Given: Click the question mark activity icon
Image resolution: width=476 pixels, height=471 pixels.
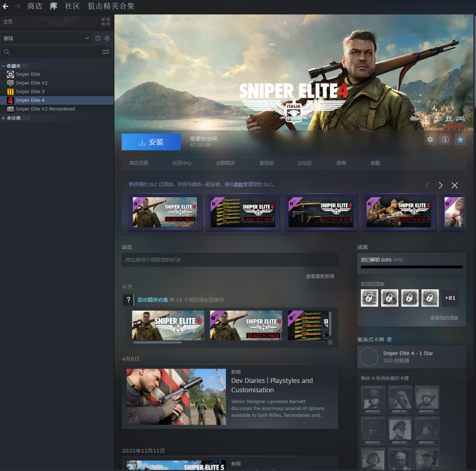Looking at the screenshot, I should (128, 300).
